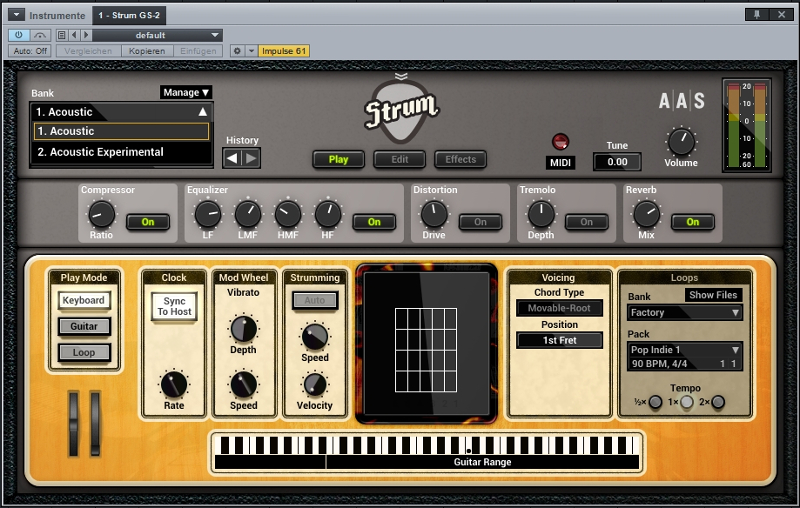Toggle the Reverb On switch
The image size is (800, 508).
click(x=693, y=222)
